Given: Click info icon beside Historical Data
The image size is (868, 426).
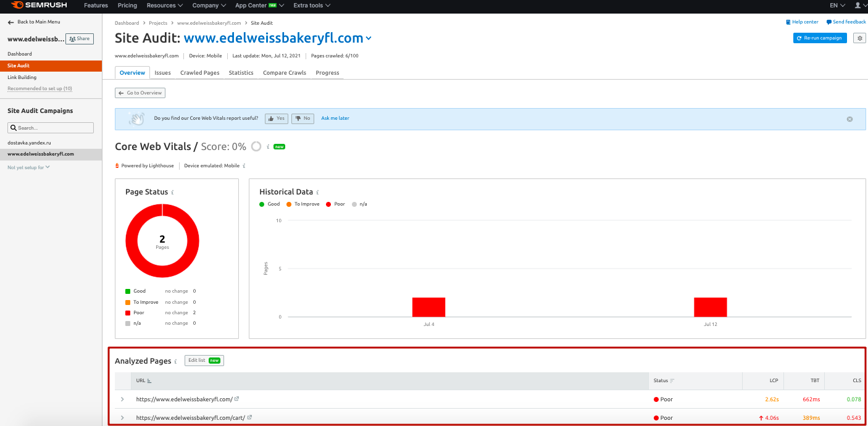Looking at the screenshot, I should (x=317, y=193).
